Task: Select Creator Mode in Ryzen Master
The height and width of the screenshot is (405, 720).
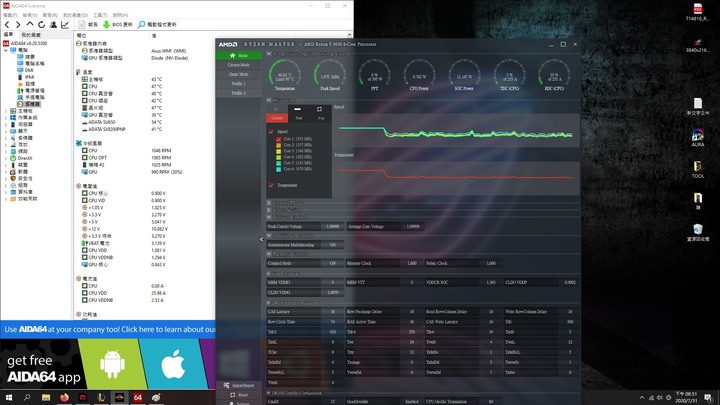Action: pos(239,65)
